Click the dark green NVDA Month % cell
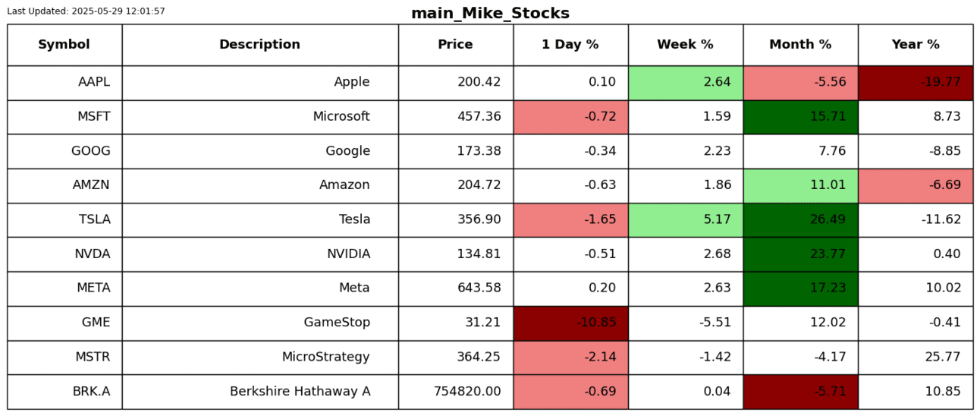The width and height of the screenshot is (980, 416). (x=800, y=254)
